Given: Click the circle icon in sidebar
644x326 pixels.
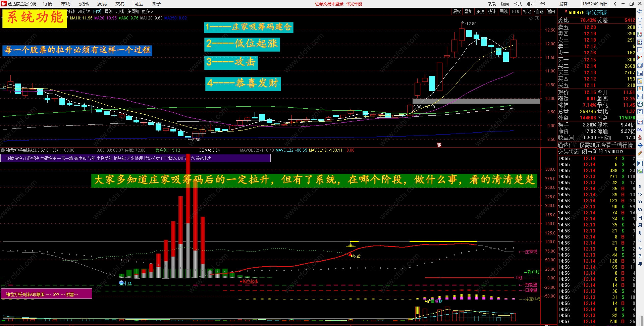Looking at the screenshot, I should 640,112.
